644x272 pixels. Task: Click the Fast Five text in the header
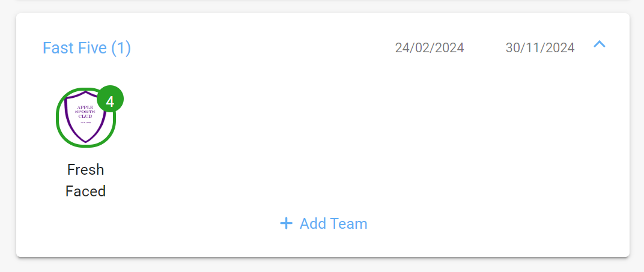coord(76,48)
